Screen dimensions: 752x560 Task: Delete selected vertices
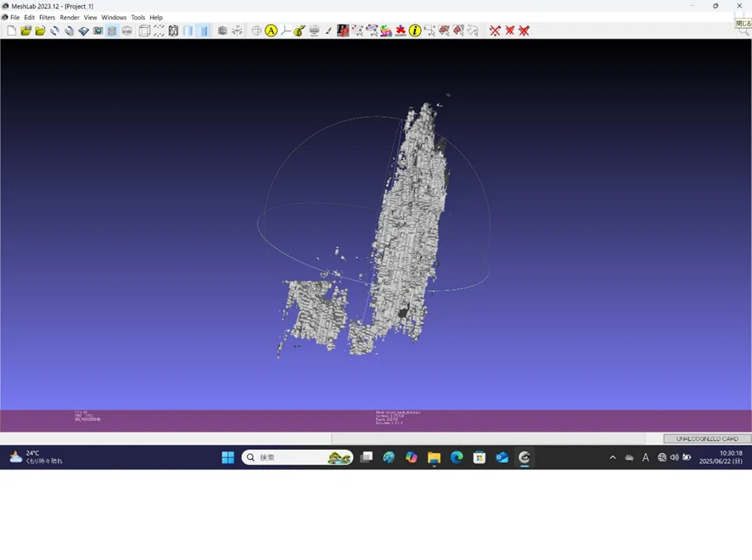point(495,31)
